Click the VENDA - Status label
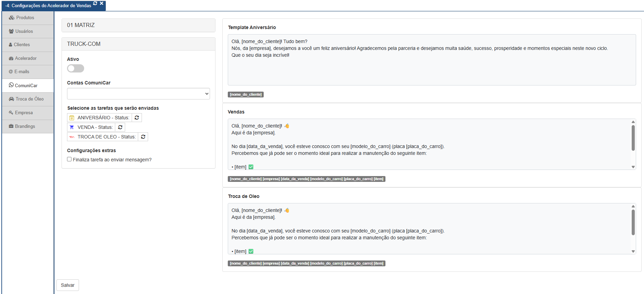644x294 pixels. click(95, 127)
